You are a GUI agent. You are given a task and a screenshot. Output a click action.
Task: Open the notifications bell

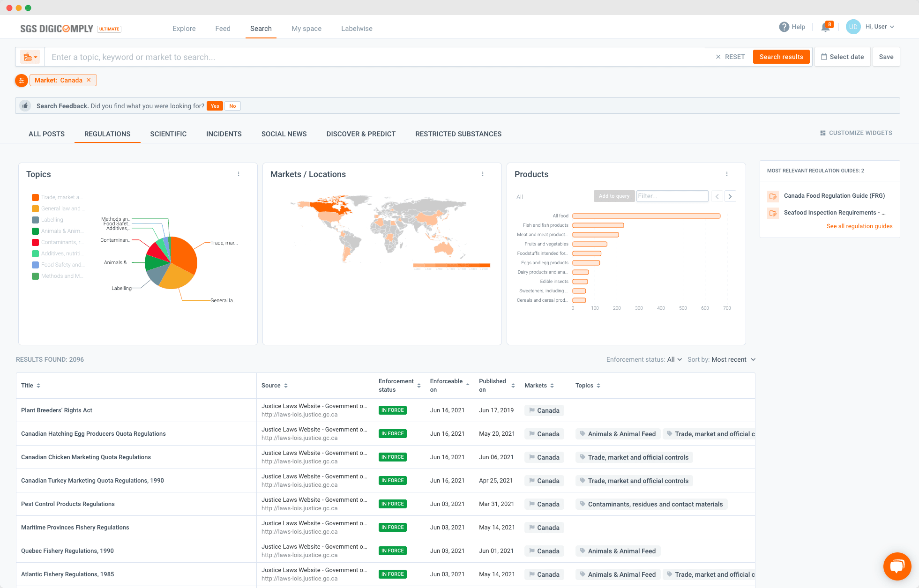pyautogui.click(x=826, y=27)
